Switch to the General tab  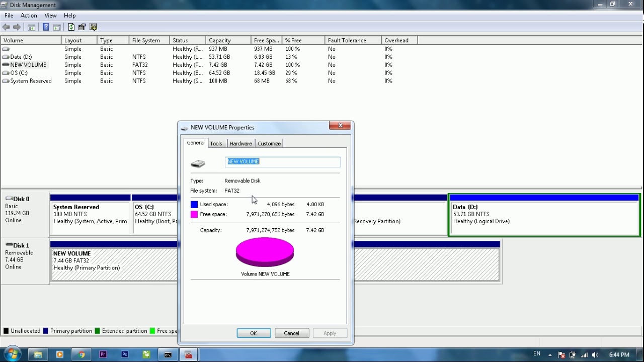(x=196, y=143)
